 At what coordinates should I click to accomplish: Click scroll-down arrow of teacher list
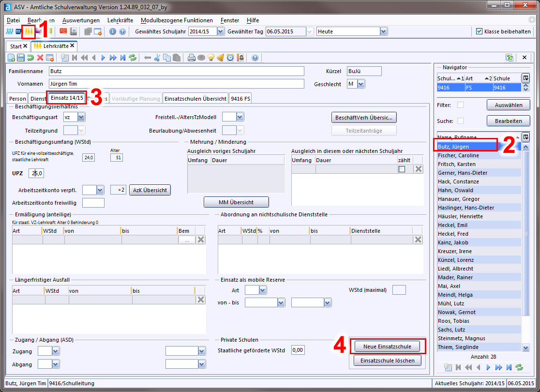525,347
